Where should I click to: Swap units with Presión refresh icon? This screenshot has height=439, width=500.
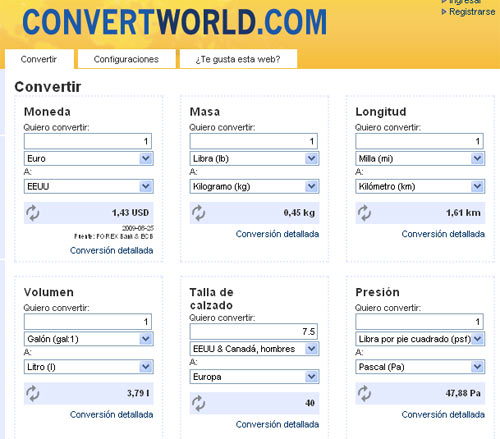coord(364,394)
